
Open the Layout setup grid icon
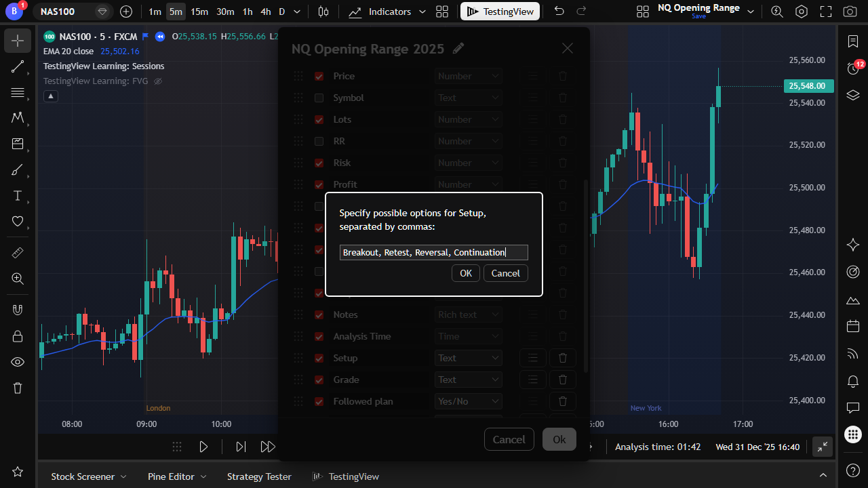point(643,12)
